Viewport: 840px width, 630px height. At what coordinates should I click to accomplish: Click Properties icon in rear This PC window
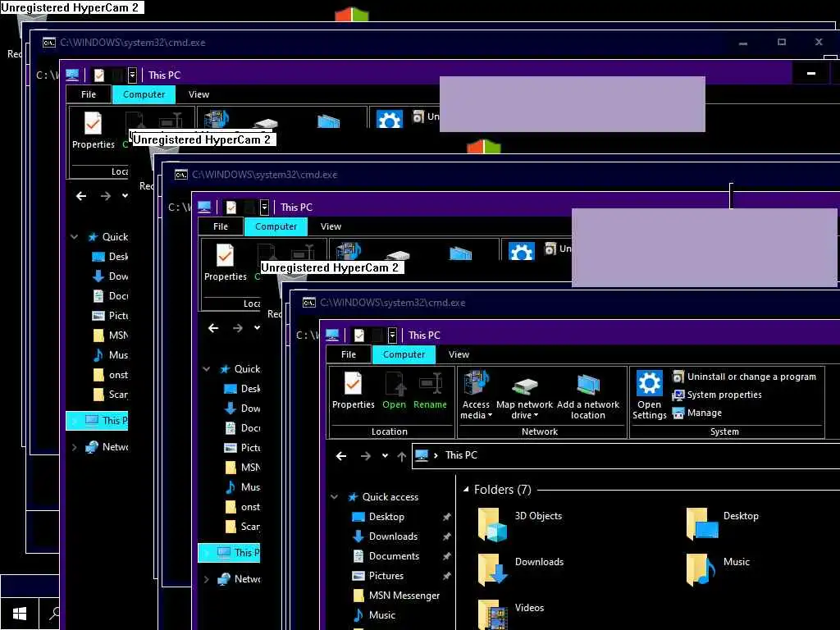click(x=94, y=123)
